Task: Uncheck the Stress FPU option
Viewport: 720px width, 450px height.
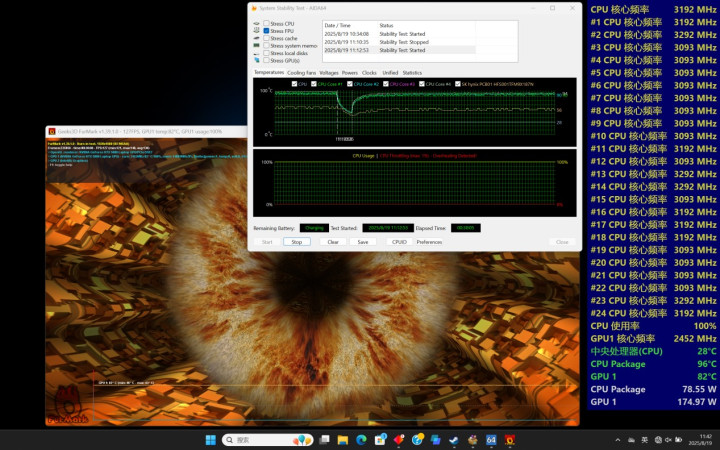Action: coord(266,31)
